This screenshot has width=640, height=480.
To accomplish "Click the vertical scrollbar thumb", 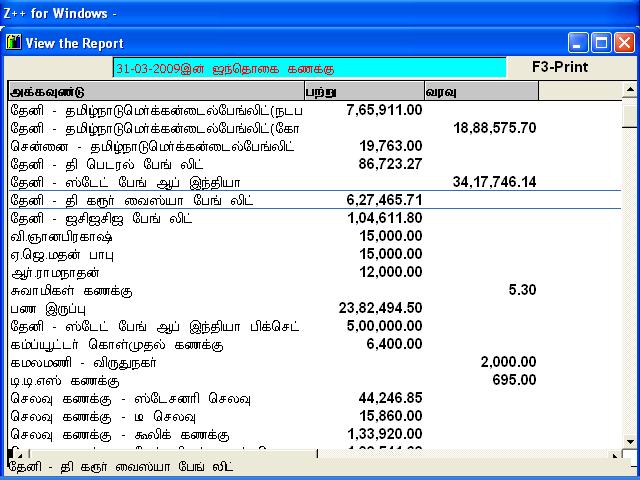I will point(630,116).
